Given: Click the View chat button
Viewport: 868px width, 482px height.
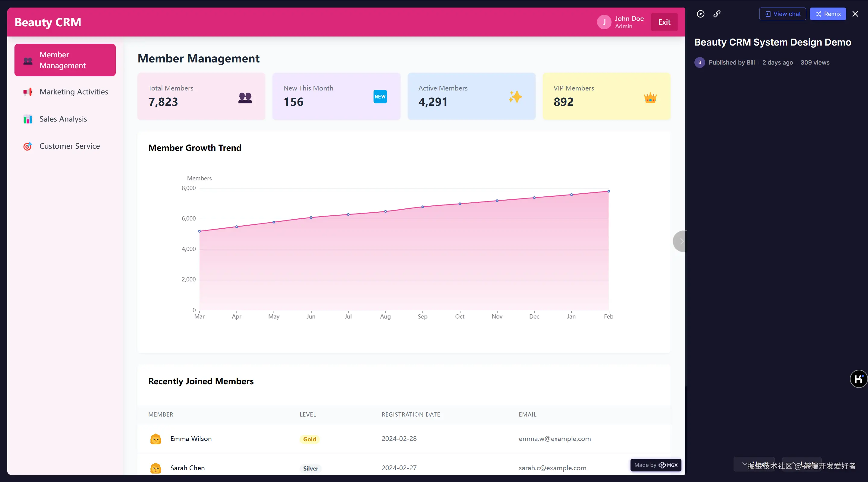Looking at the screenshot, I should point(782,14).
